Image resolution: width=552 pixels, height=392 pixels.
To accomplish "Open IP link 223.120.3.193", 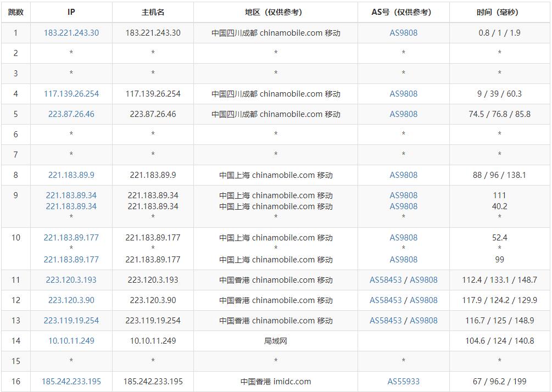I will tap(71, 280).
